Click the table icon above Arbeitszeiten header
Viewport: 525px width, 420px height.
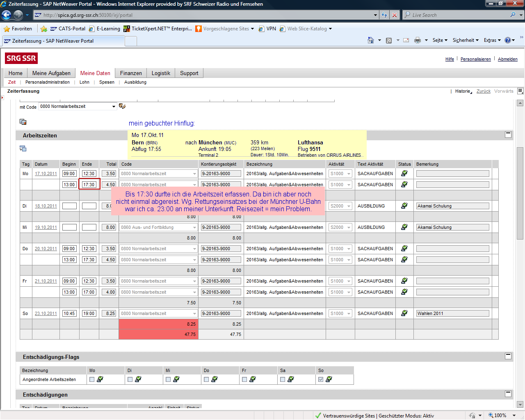click(23, 122)
